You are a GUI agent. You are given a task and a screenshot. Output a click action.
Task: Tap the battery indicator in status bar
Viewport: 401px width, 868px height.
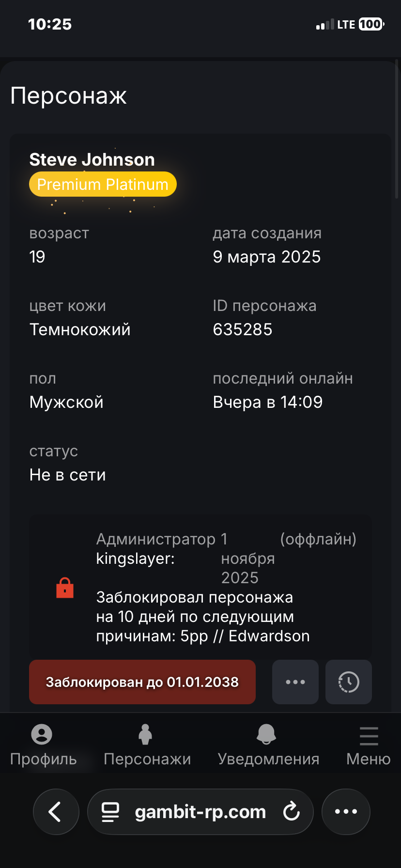coord(371,24)
